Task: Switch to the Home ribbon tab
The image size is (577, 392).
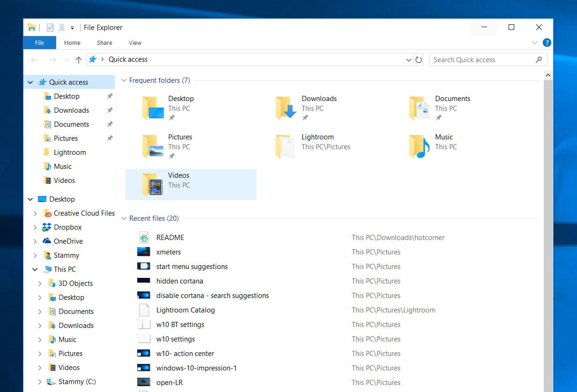Action: 72,43
